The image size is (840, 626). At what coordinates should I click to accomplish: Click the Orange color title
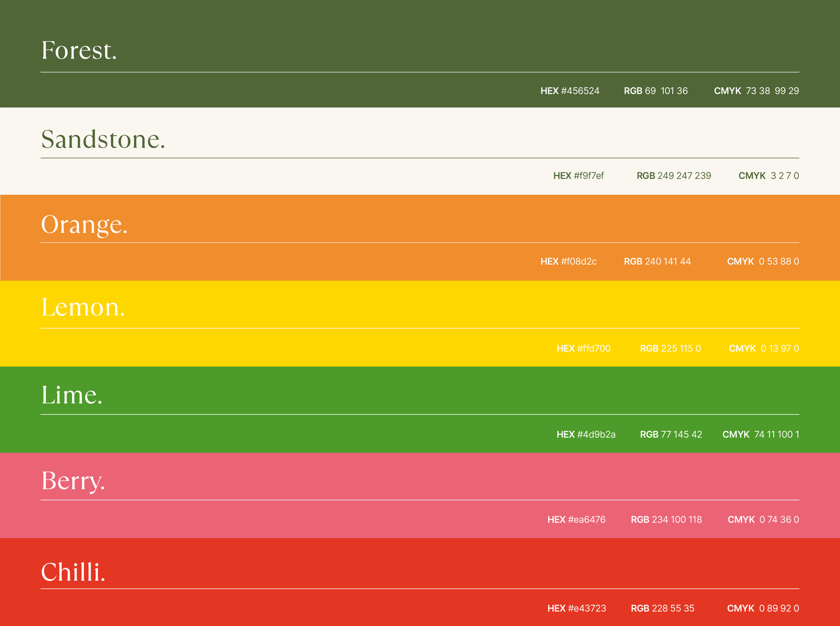point(84,225)
